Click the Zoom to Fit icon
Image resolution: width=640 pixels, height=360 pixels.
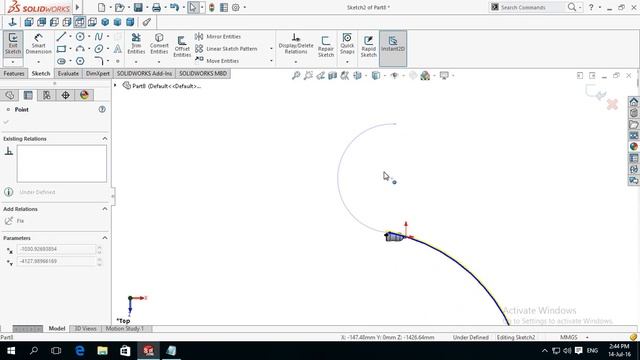[296, 76]
